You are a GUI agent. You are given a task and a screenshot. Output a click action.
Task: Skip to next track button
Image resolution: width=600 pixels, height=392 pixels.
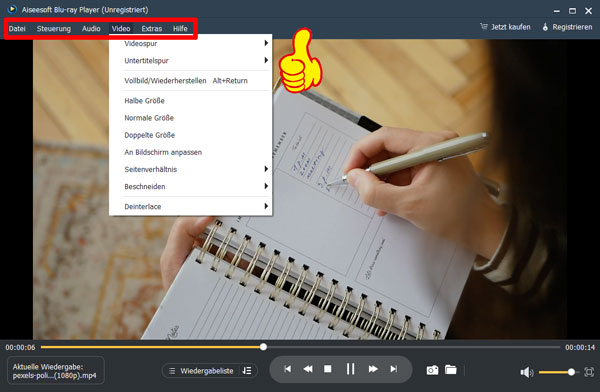click(x=393, y=369)
